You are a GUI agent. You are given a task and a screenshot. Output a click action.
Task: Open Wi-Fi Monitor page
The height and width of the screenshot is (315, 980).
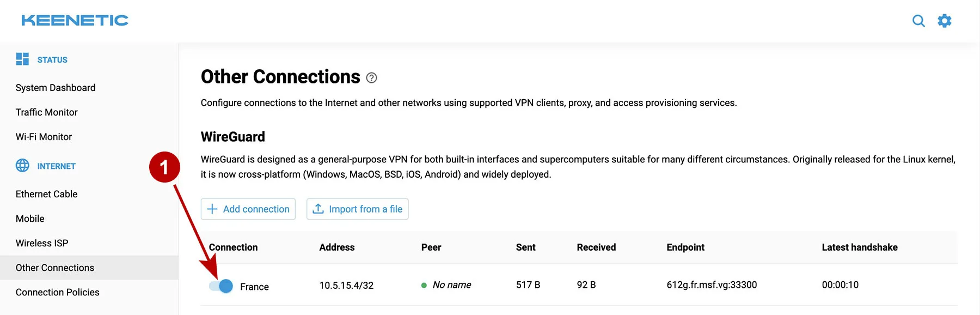pos(43,136)
